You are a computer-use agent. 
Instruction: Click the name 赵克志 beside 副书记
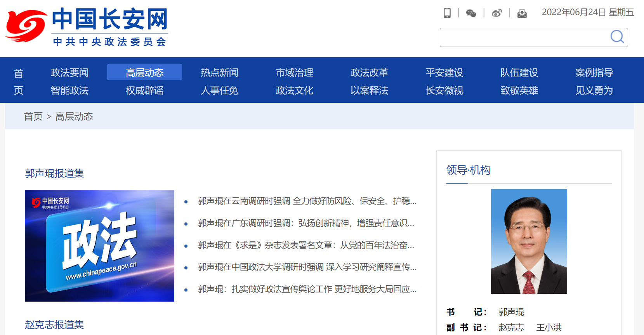coord(511,328)
